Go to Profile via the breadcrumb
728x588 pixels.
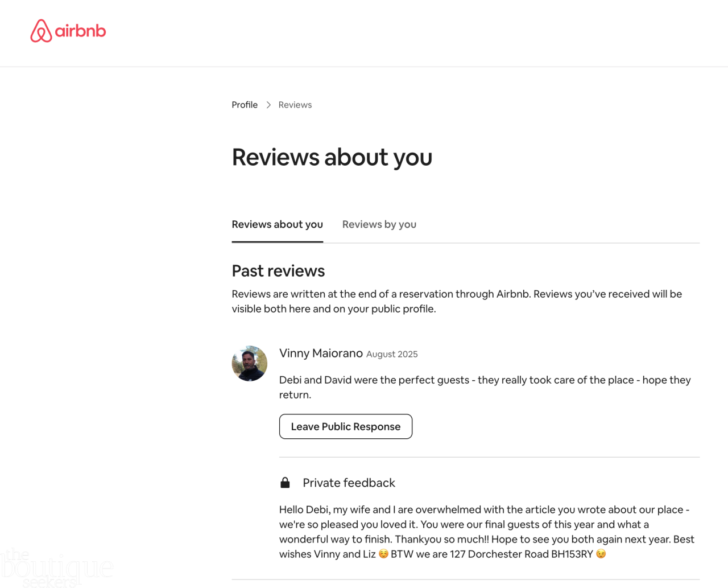245,105
